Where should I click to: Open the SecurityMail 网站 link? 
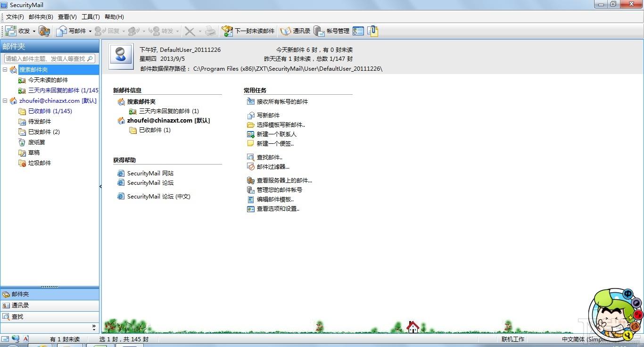[x=150, y=173]
